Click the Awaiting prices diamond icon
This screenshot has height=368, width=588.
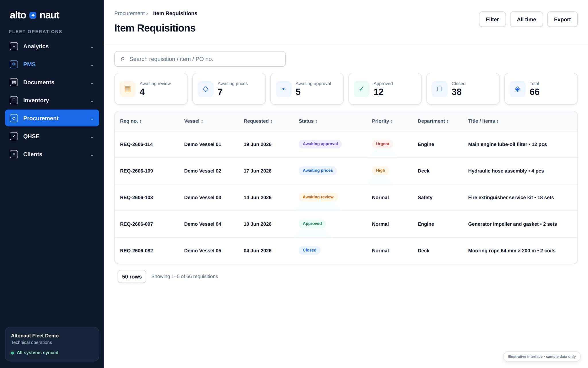[206, 89]
